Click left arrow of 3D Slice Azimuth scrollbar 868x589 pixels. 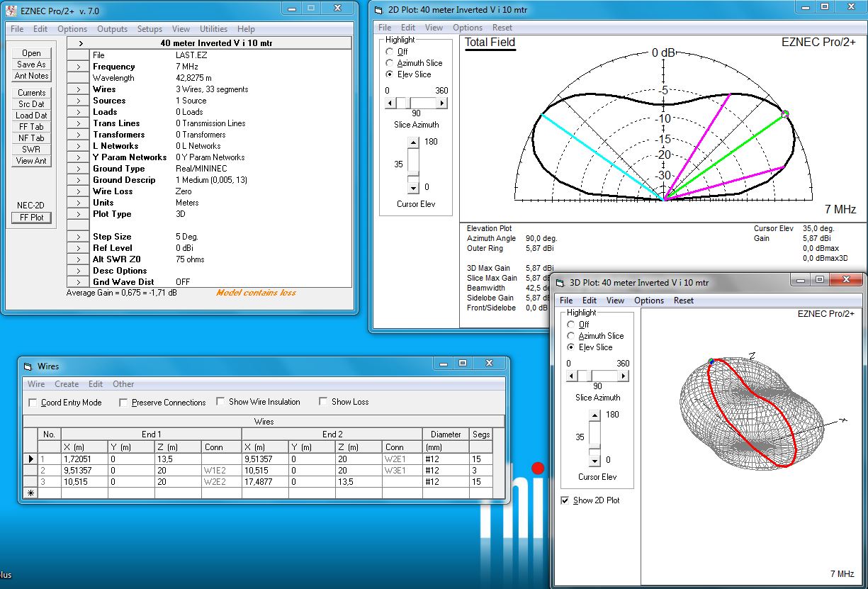pos(572,376)
